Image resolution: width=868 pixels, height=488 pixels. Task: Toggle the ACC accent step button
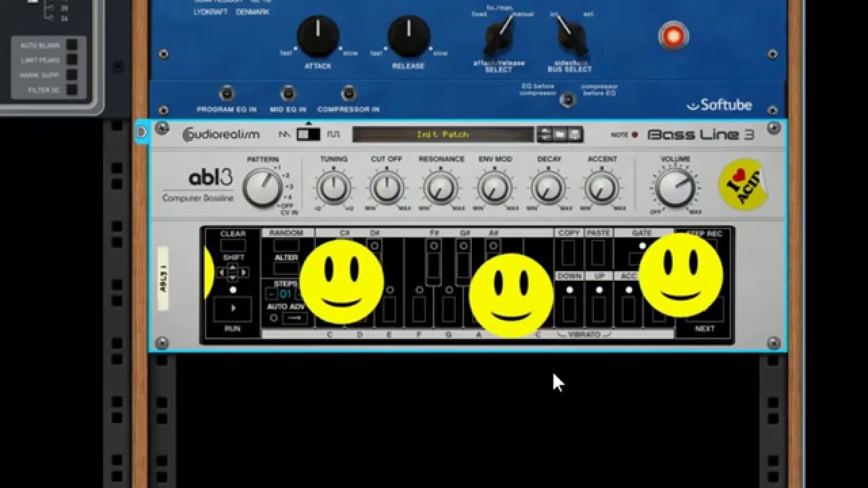pyautogui.click(x=628, y=309)
